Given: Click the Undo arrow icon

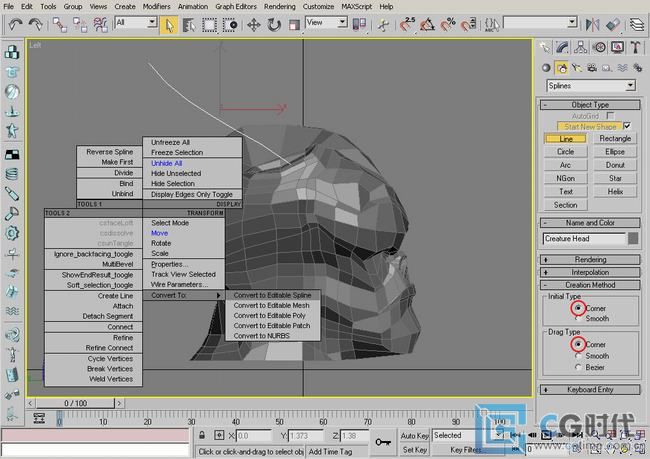Looking at the screenshot, I should pos(15,24).
